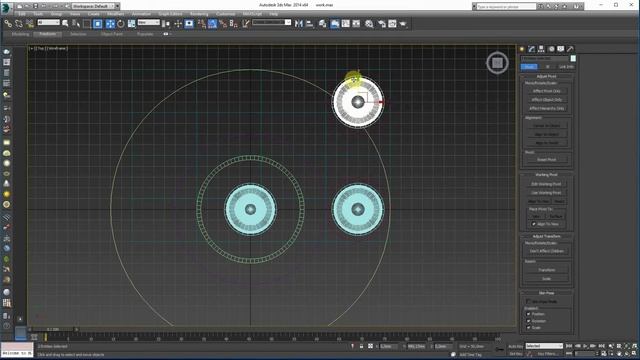This screenshot has height=360, width=640.
Task: Toggle the Spinner Snap icon
Action: [x=233, y=24]
